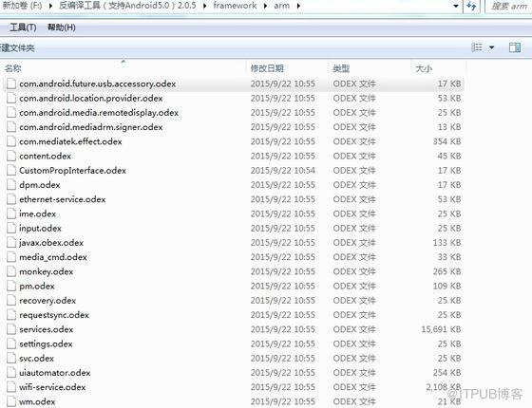Click the 2015/9/22 10:54 date value
Viewport: 532px width, 408px height.
(x=283, y=171)
